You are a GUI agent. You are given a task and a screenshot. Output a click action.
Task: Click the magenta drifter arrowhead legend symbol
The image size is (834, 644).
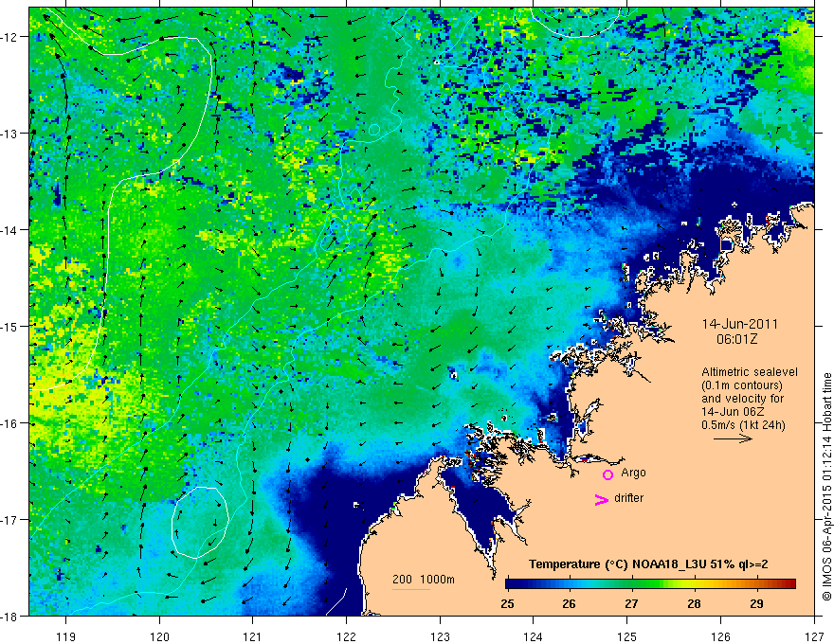pyautogui.click(x=601, y=499)
